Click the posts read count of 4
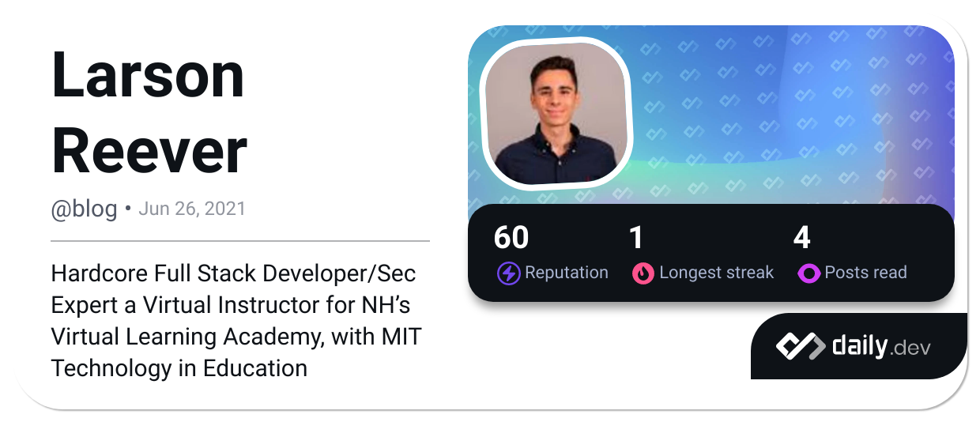 [801, 238]
